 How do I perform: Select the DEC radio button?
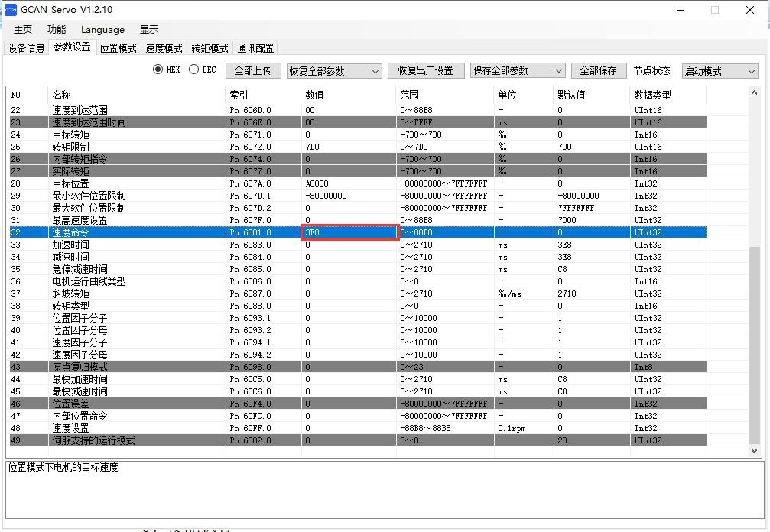click(193, 70)
